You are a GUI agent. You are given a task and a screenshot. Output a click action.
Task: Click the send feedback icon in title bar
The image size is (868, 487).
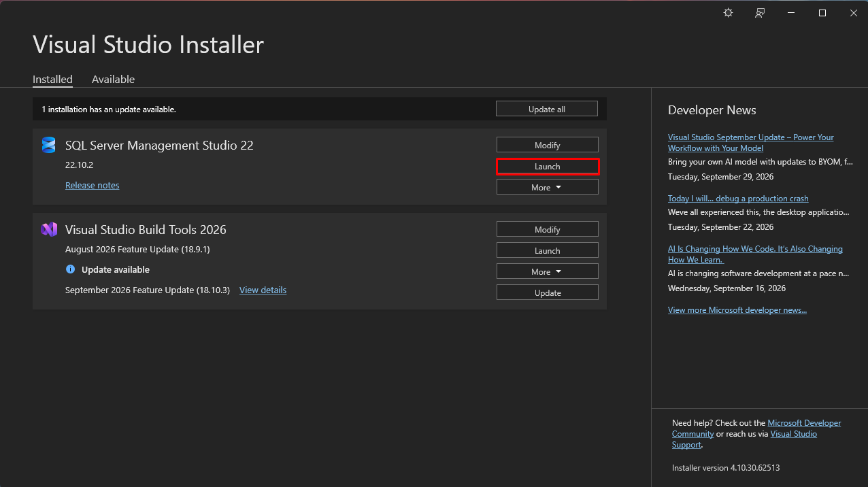[760, 13]
